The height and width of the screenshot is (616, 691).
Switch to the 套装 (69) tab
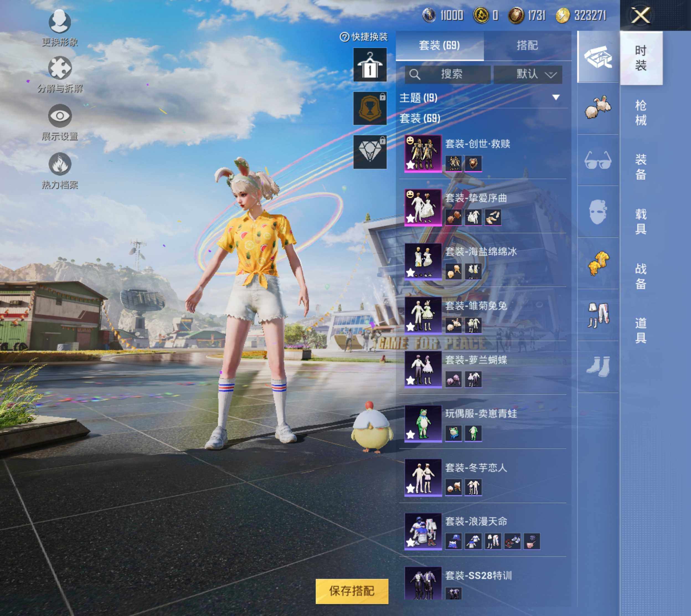pos(440,45)
